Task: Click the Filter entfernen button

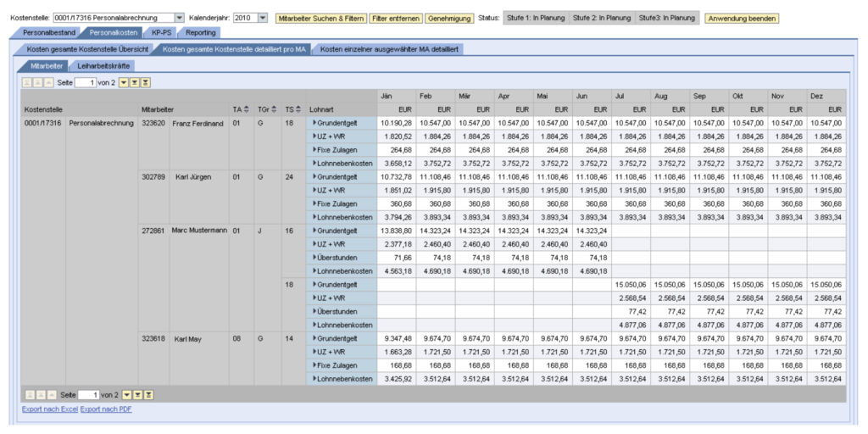Action: (396, 19)
